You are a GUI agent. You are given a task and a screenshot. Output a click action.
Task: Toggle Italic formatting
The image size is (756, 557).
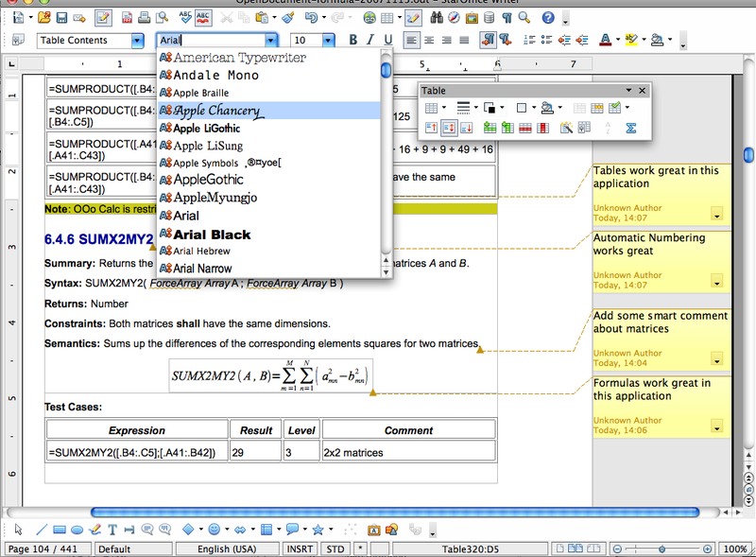[370, 40]
